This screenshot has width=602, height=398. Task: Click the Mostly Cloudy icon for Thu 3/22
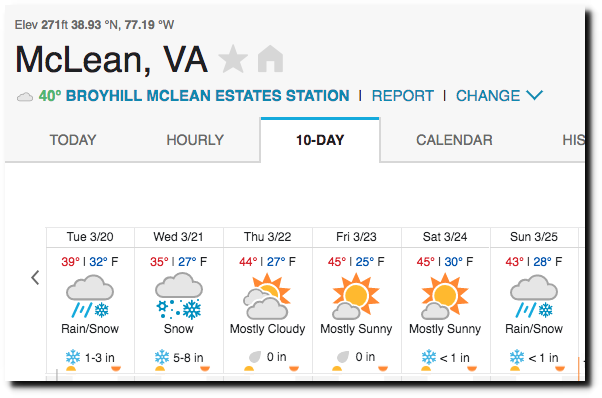[x=267, y=296]
